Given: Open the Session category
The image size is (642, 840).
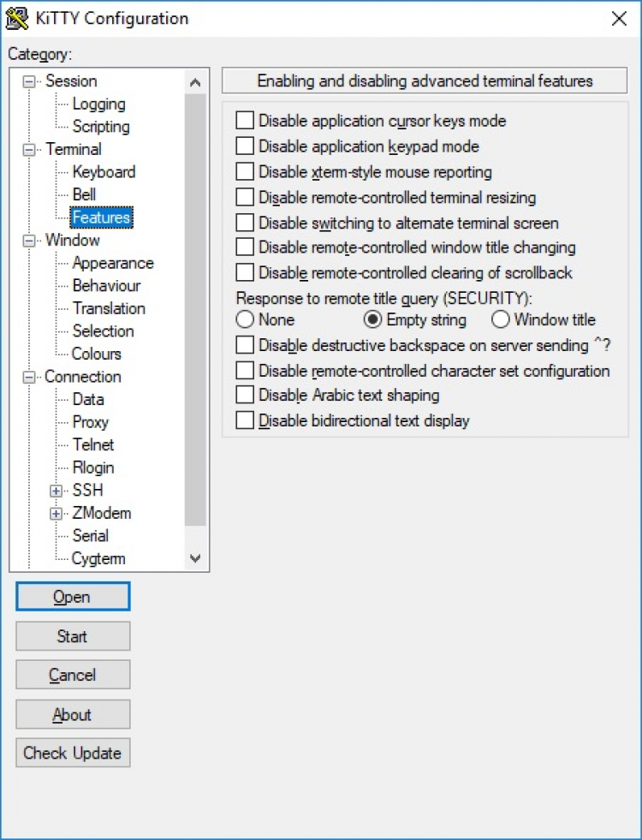Looking at the screenshot, I should point(71,80).
